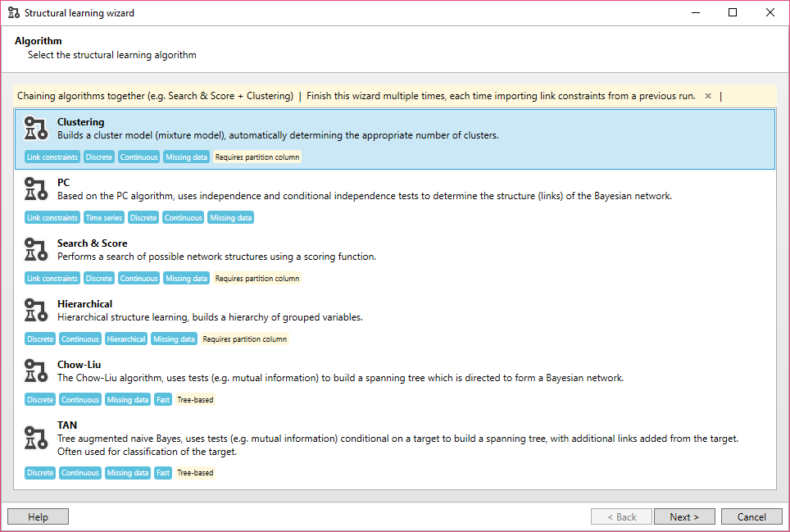Click the Time series tag under PC
Viewport: 790px width, 532px height.
click(104, 218)
